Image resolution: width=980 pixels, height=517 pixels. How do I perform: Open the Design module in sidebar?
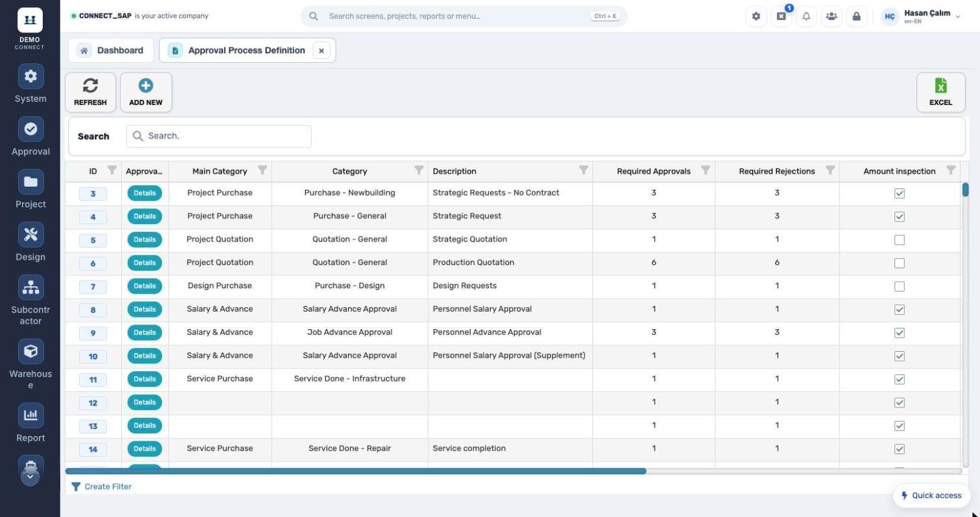tap(30, 242)
